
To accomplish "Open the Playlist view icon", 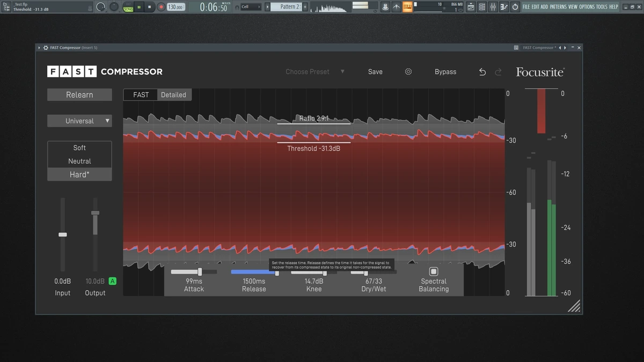I will click(x=471, y=7).
